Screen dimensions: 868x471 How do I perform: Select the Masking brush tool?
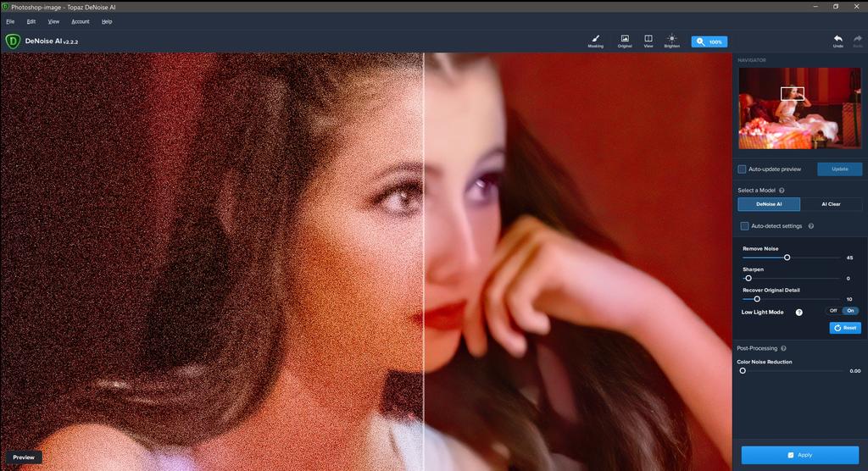[x=596, y=39]
